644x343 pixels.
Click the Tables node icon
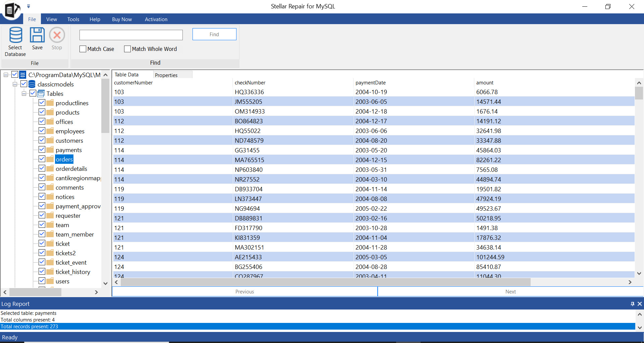(x=41, y=93)
